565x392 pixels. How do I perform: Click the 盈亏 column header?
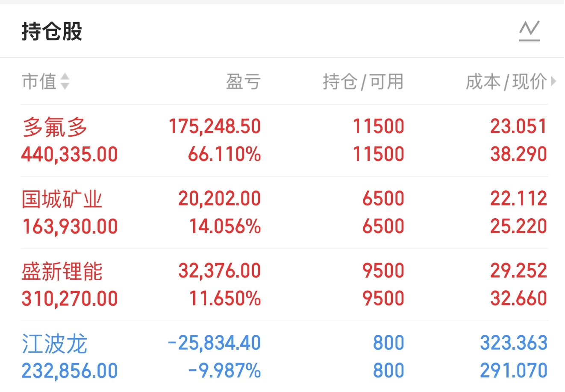pyautogui.click(x=243, y=81)
